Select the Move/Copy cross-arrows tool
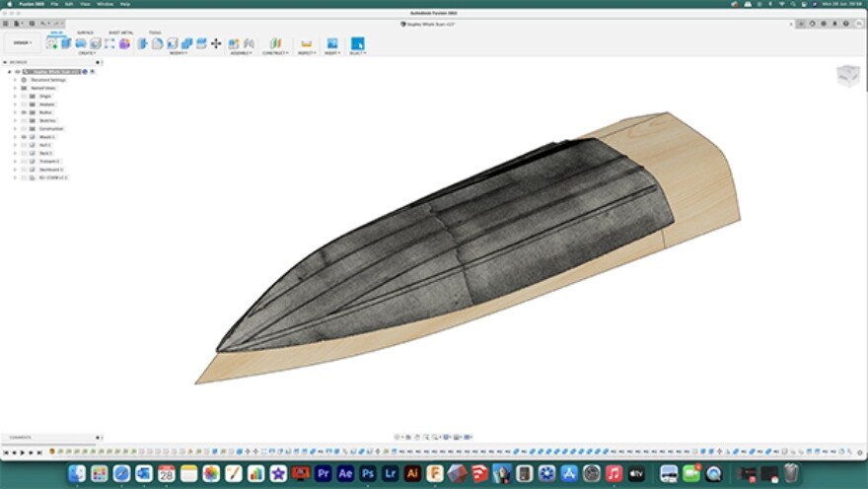 [x=216, y=43]
